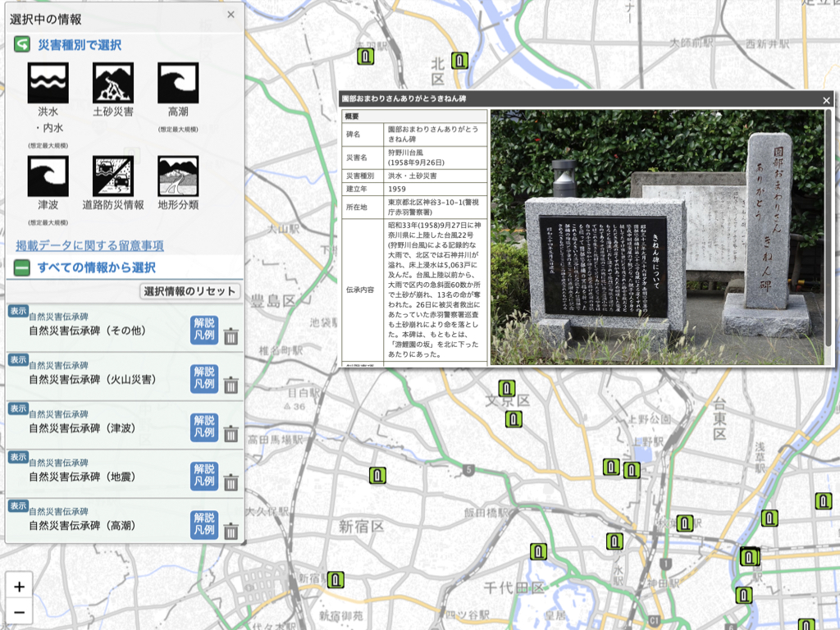Remove the 自然災害伝承碑（地震） layer via trash icon
Viewport: 840px width, 630px height.
pos(231,482)
